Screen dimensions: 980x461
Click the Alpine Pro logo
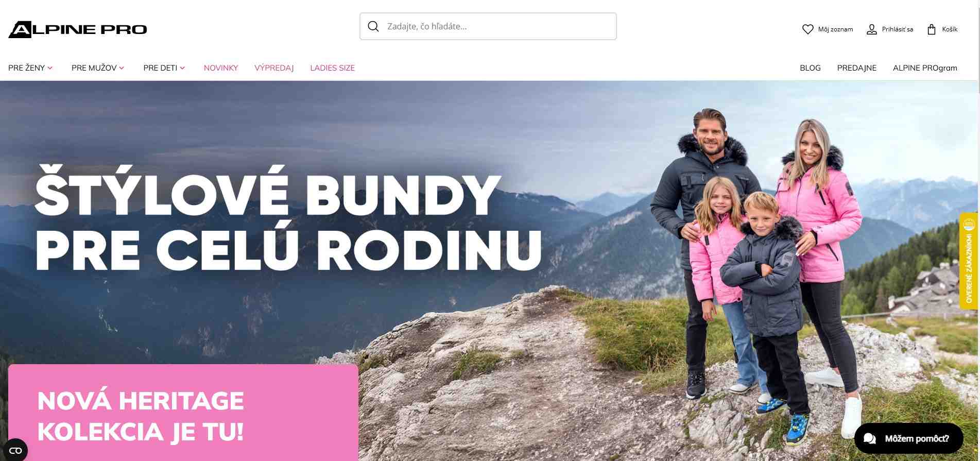tap(78, 29)
